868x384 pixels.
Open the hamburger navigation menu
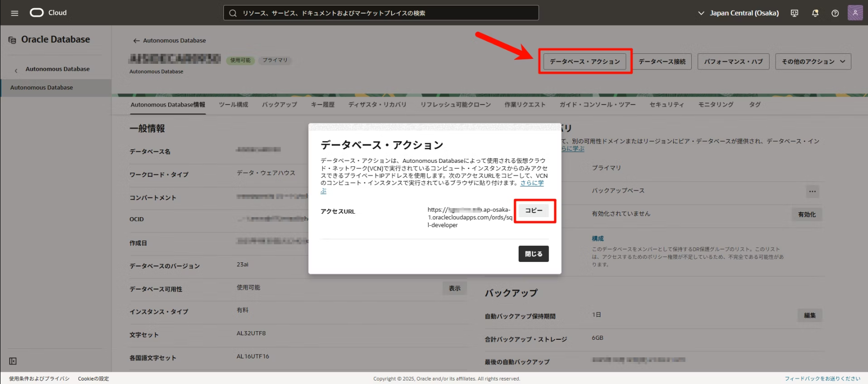click(15, 13)
